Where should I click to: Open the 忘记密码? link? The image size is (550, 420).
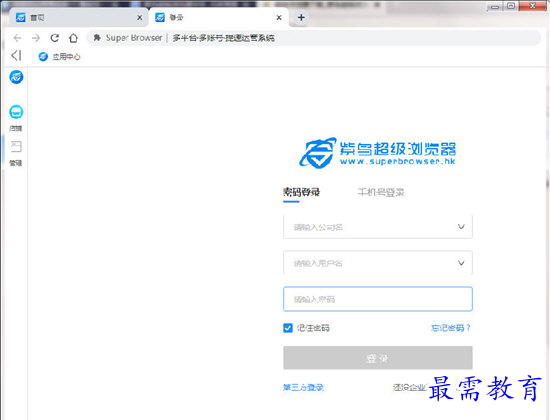[x=451, y=328]
